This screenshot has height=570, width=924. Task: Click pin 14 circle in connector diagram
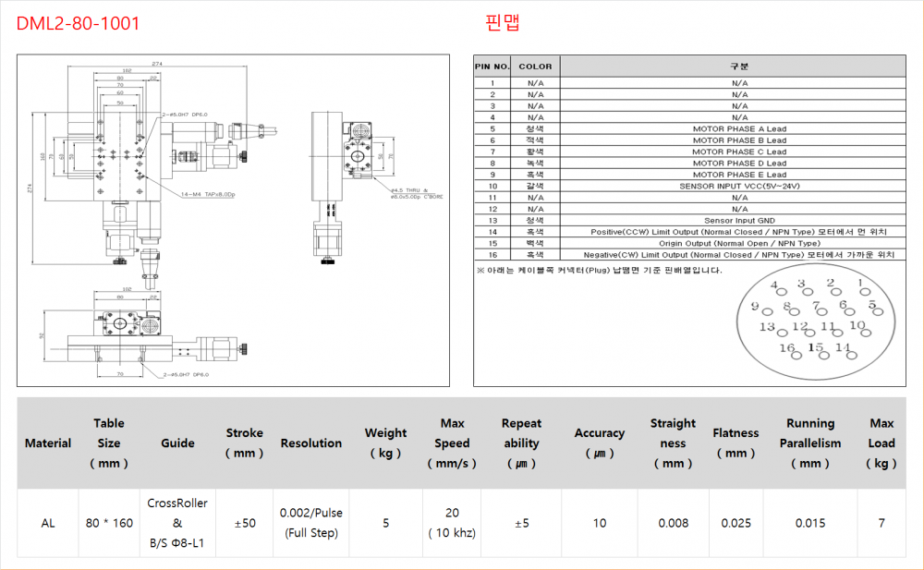pyautogui.click(x=850, y=357)
